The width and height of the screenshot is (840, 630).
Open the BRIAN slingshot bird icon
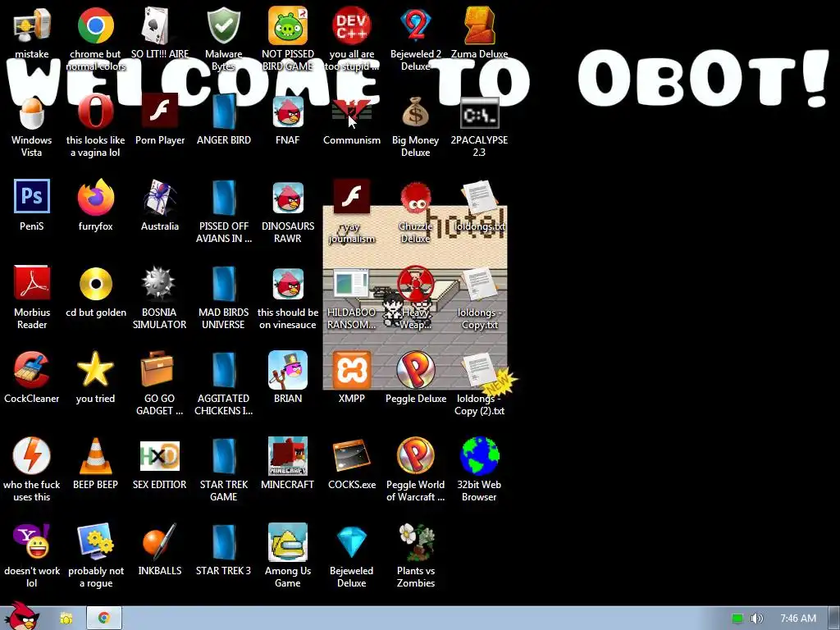click(x=288, y=370)
